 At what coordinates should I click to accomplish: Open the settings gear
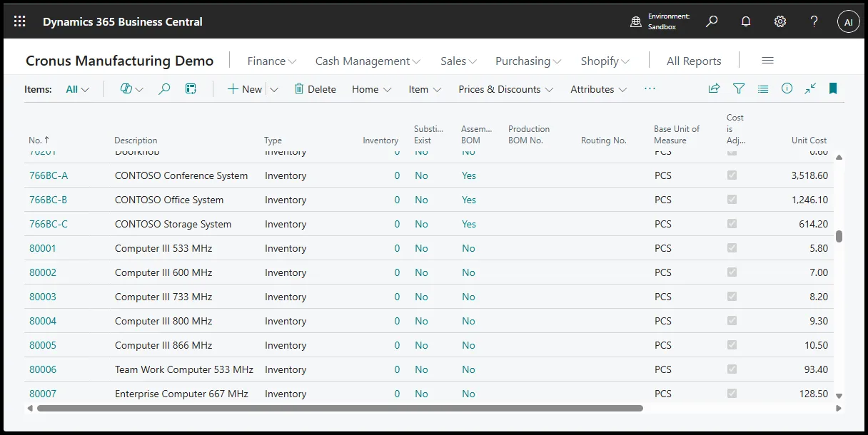click(x=780, y=21)
